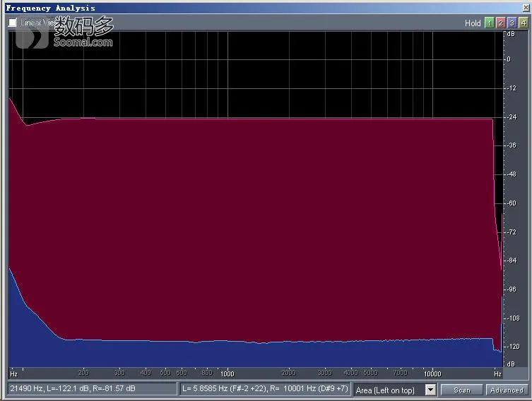Click the Advanced button
The height and width of the screenshot is (401, 532).
pos(507,390)
